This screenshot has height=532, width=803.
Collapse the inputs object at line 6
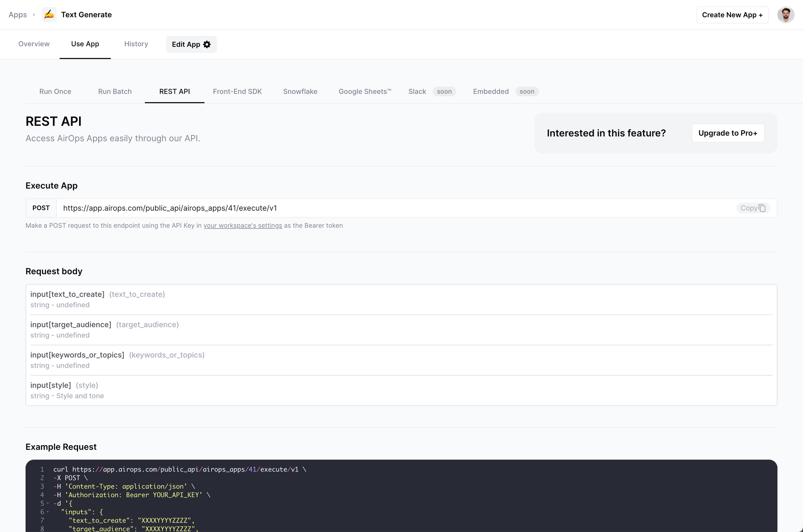click(47, 512)
